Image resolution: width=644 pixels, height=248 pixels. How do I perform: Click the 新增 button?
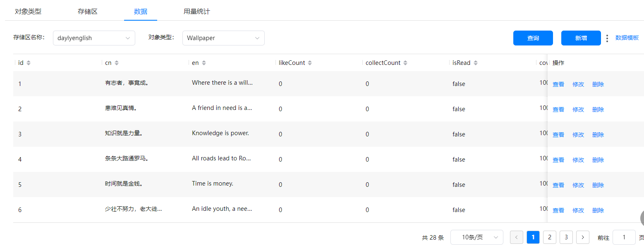pos(581,38)
